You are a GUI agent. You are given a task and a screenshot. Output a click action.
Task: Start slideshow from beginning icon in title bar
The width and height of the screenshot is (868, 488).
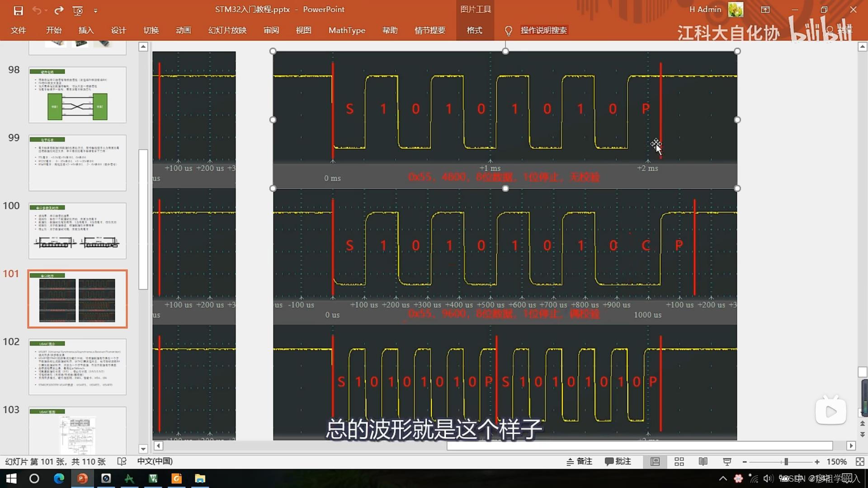[x=78, y=10]
